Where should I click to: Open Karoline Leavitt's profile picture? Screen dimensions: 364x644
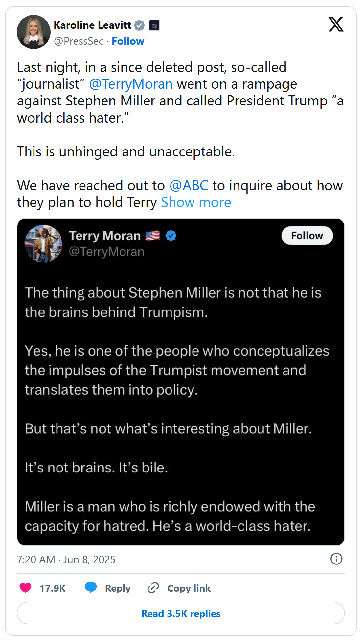[34, 32]
